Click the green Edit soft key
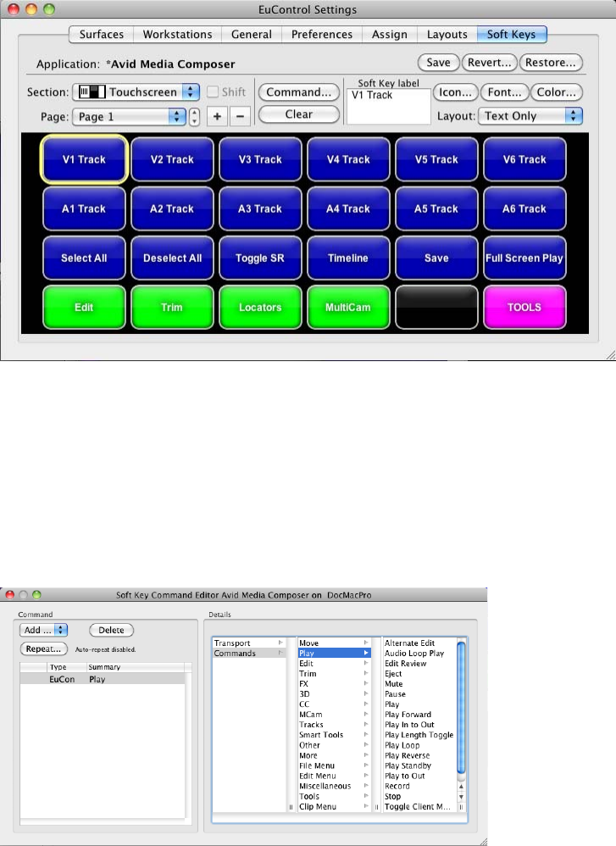Image resolution: width=616 pixels, height=846 pixels. point(84,307)
